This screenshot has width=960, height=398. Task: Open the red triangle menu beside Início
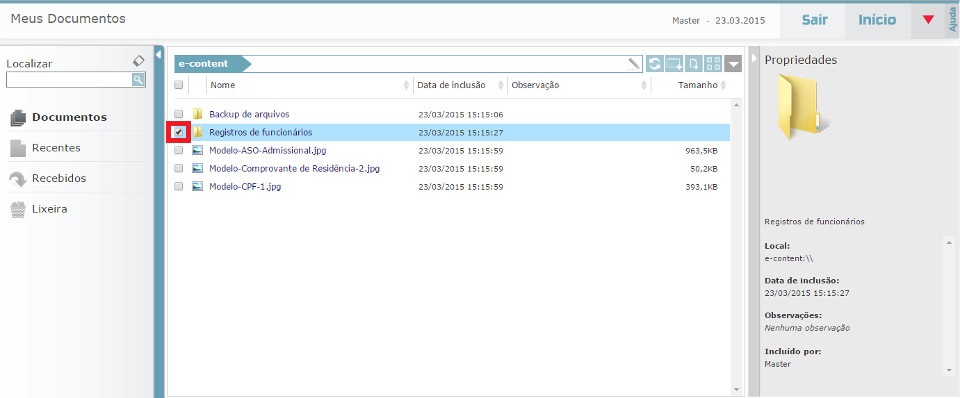928,20
